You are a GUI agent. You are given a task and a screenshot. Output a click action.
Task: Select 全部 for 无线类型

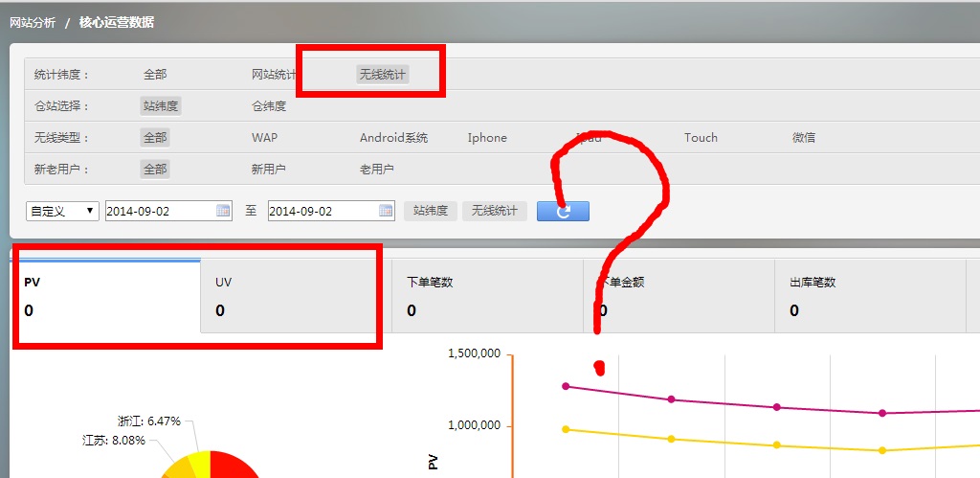tap(155, 138)
